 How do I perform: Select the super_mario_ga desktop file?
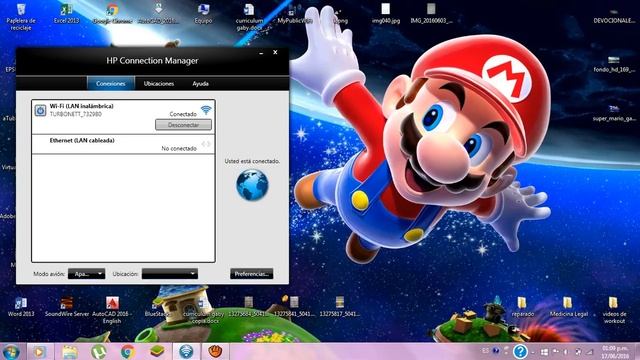[614, 113]
